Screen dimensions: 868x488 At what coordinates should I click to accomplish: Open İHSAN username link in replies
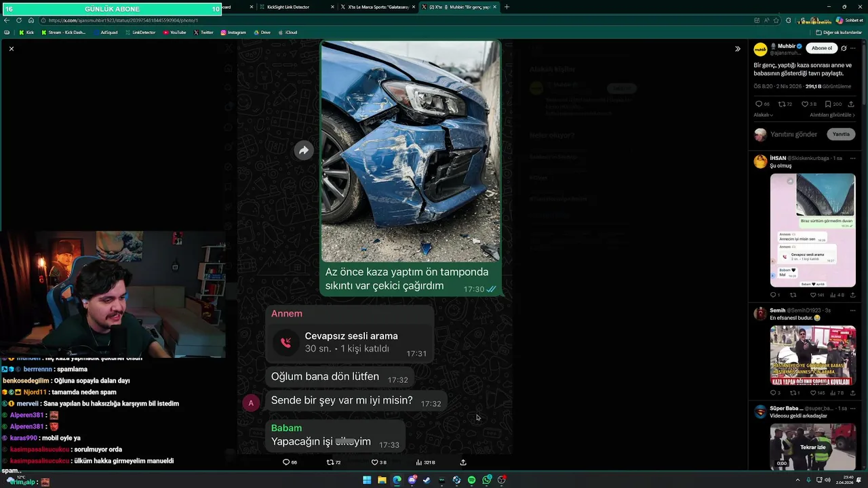click(x=777, y=158)
